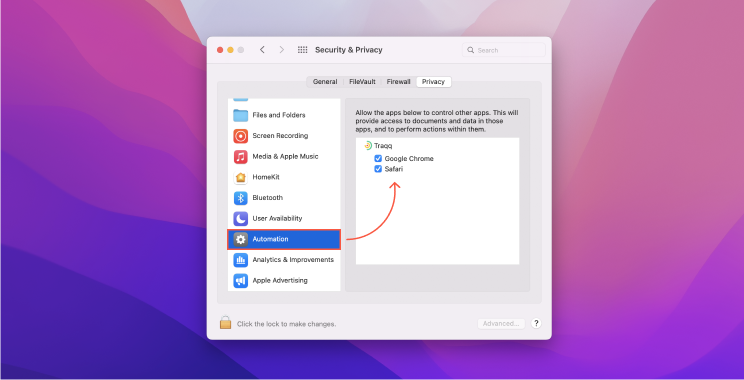Uncheck Google Chrome for Traqq

click(x=378, y=158)
